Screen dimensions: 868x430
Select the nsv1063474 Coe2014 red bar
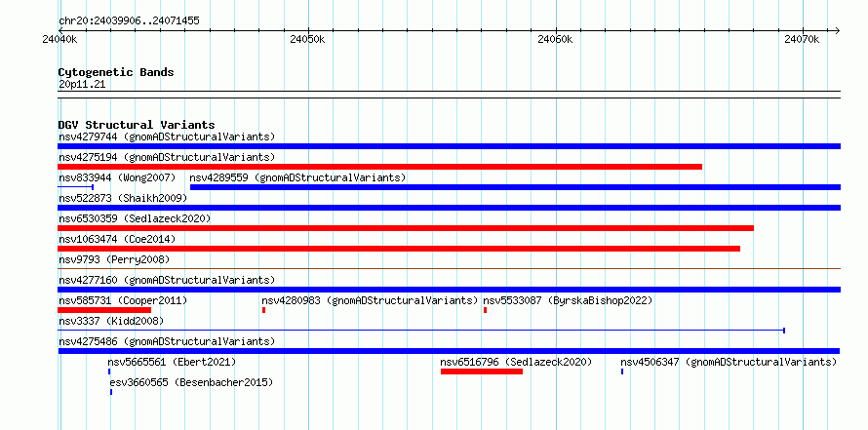pyautogui.click(x=399, y=249)
